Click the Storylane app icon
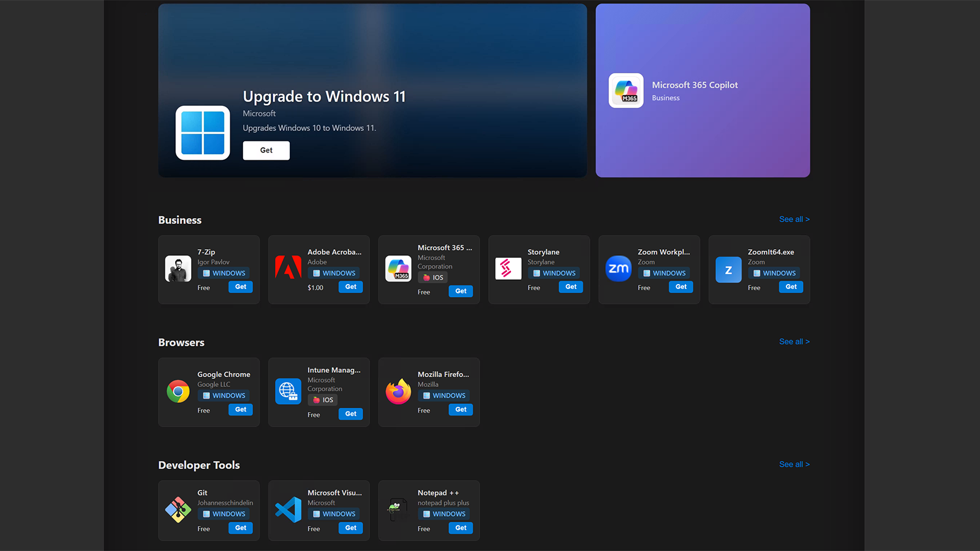 (x=508, y=269)
